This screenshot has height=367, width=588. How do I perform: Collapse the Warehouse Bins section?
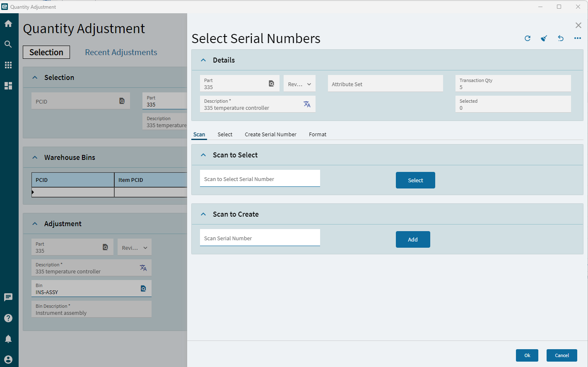35,157
